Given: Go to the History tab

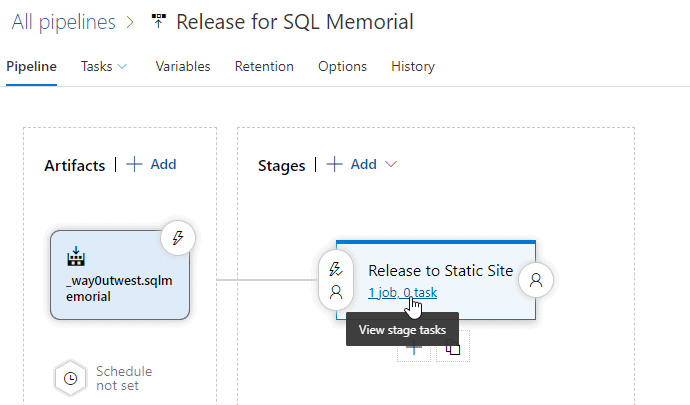Looking at the screenshot, I should click(413, 67).
